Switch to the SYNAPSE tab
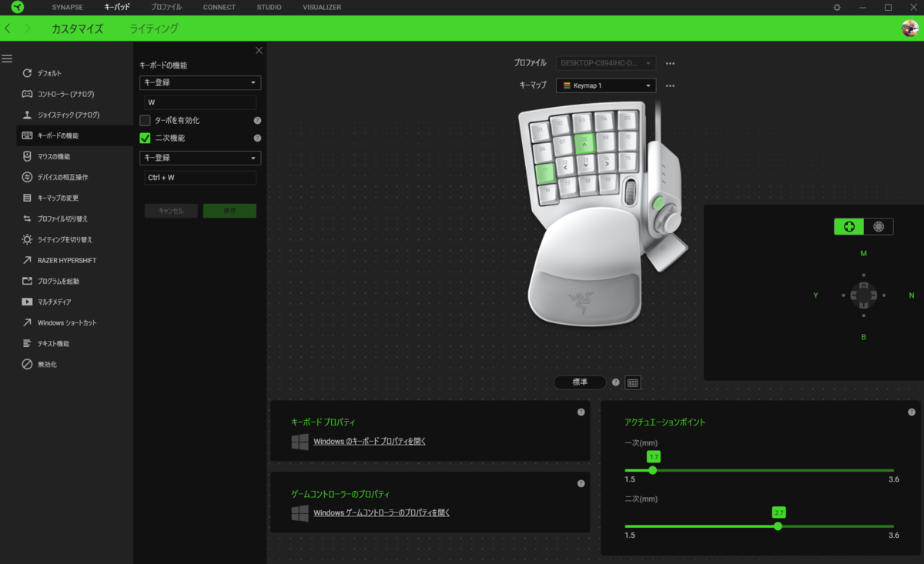924x564 pixels. pos(67,7)
